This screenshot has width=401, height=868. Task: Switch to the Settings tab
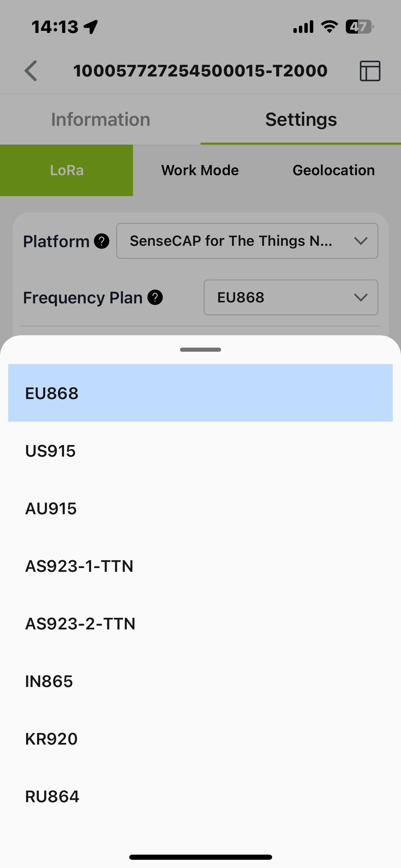[x=301, y=119]
